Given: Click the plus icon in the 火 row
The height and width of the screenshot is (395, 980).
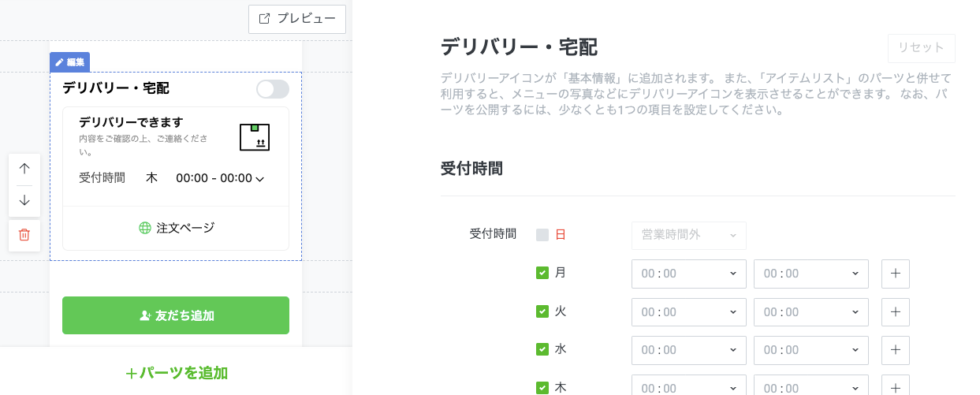Looking at the screenshot, I should pos(896,312).
